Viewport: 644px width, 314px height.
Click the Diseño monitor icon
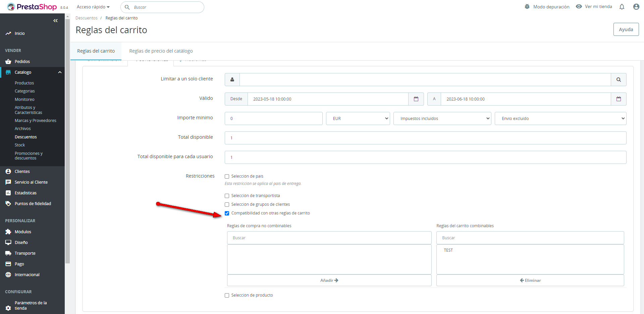point(8,243)
